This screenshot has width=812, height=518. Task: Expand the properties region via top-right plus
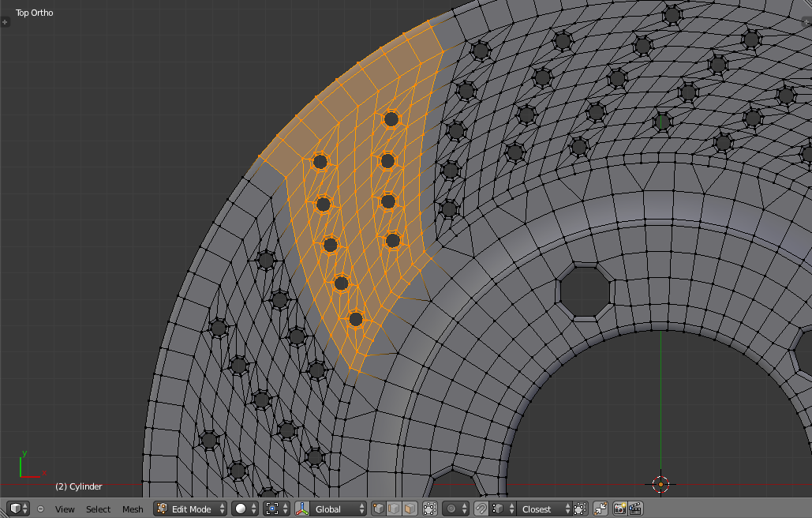(806, 22)
